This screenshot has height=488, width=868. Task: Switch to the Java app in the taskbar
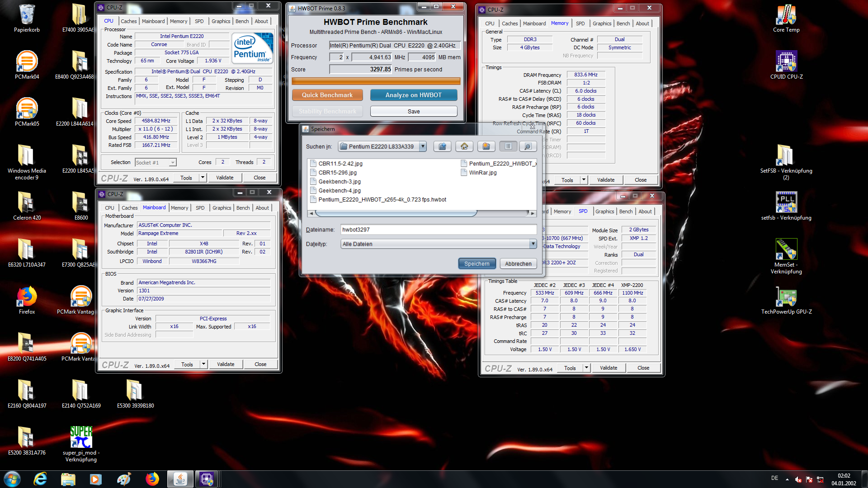pyautogui.click(x=180, y=479)
